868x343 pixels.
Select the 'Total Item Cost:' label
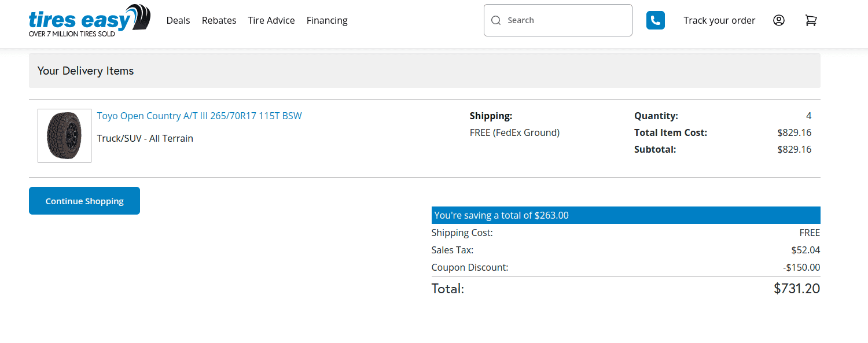pos(671,132)
